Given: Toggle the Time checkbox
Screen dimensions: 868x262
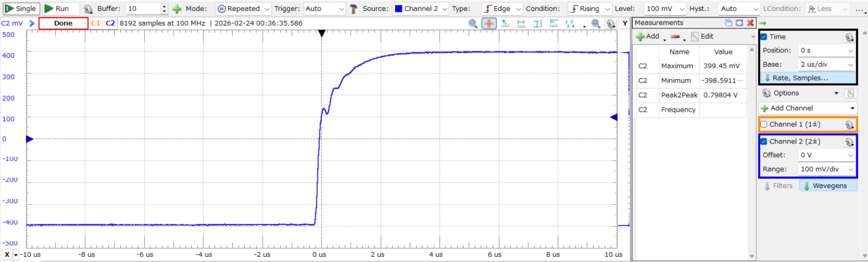Looking at the screenshot, I should coord(764,37).
